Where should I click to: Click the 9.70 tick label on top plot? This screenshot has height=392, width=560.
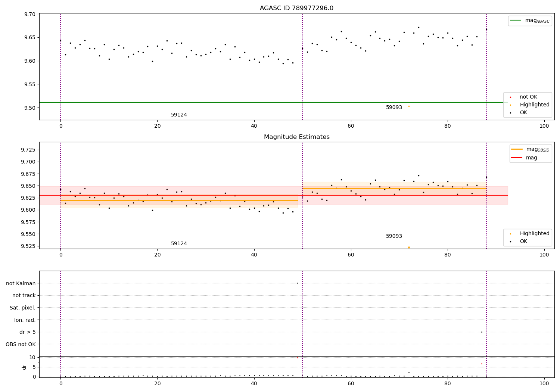tap(30, 14)
